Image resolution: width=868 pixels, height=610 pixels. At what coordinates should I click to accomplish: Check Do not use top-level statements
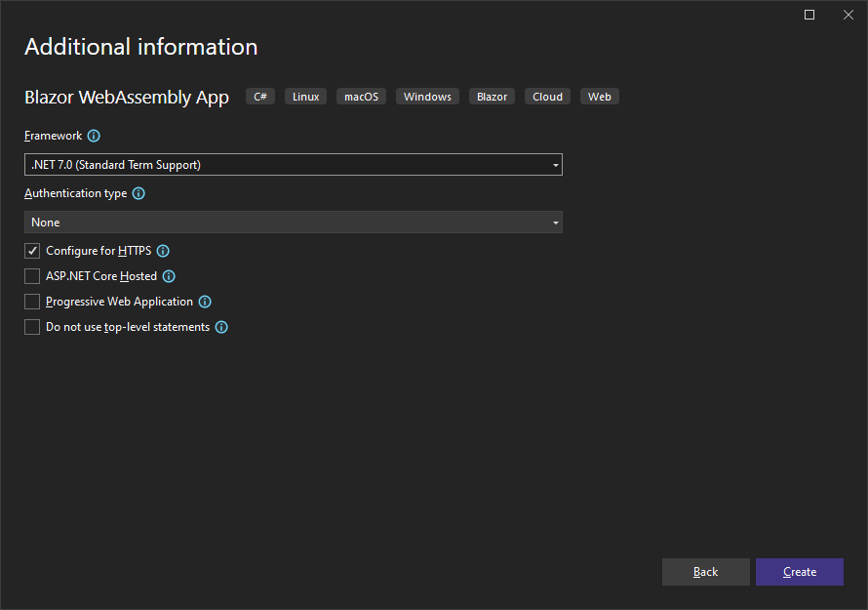(32, 327)
